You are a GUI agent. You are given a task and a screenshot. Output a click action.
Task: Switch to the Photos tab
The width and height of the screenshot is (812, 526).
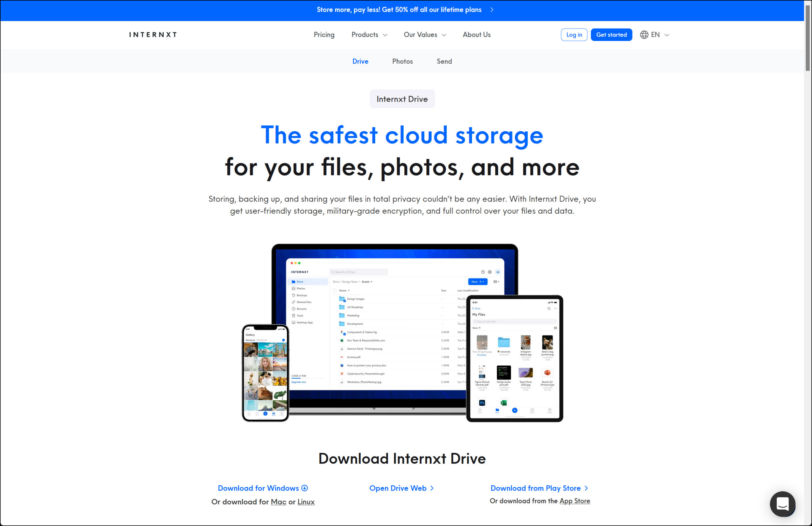click(402, 61)
